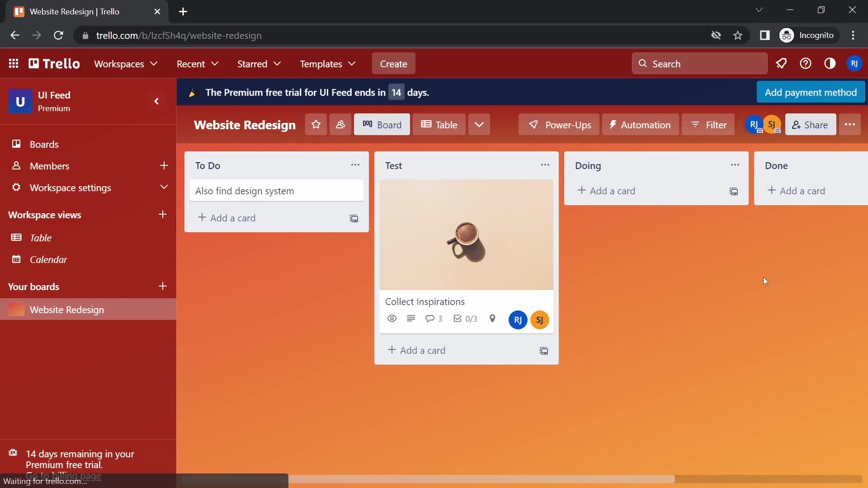Click the comment icon on Collect Inspirations card
Viewport: 868px width, 488px height.
click(430, 319)
